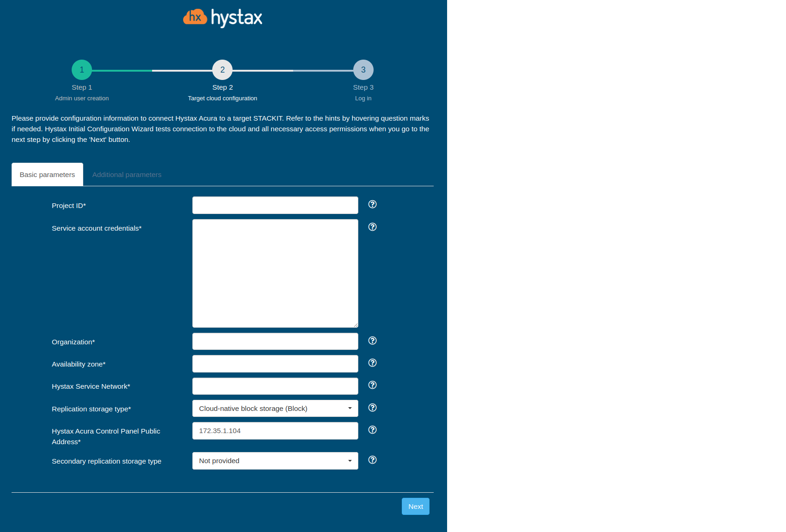
Task: Click into Service account credentials textarea
Action: pos(275,274)
